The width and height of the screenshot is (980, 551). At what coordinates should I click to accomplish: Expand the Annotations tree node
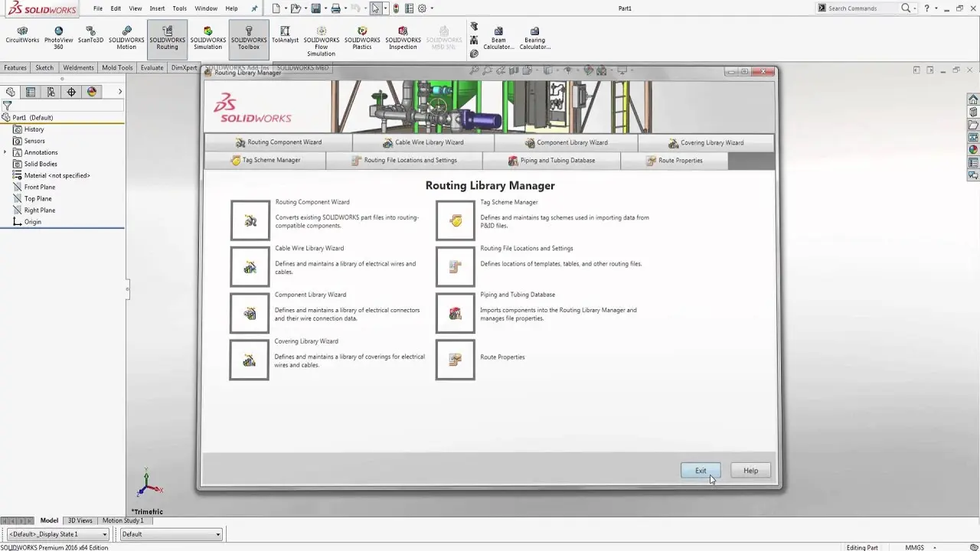(5, 152)
